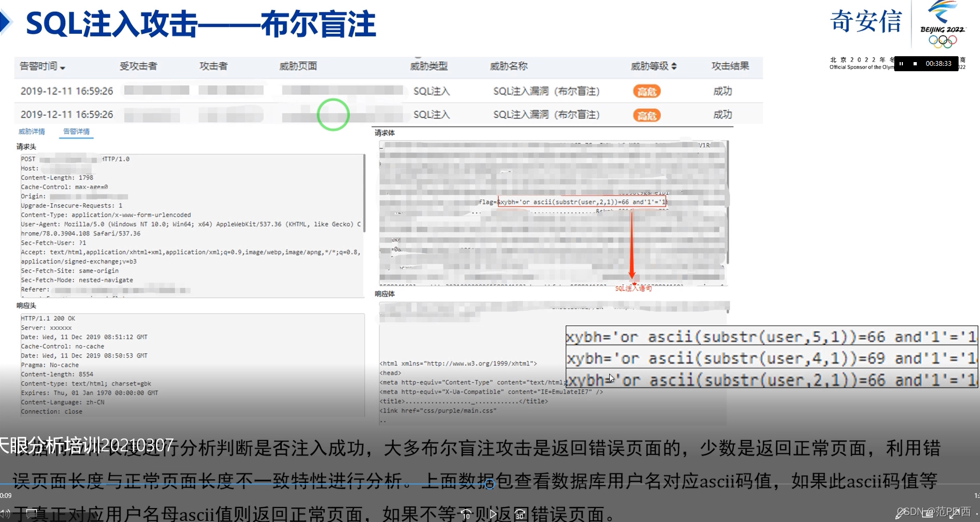The height and width of the screenshot is (522, 980).
Task: Click the 攻击结果 column header
Action: (730, 66)
